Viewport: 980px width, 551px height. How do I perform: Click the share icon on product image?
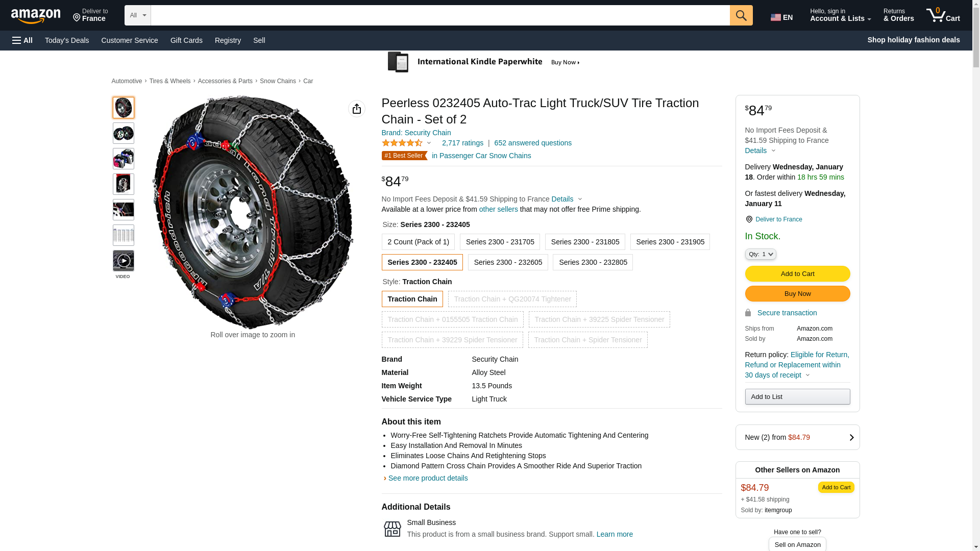356,109
